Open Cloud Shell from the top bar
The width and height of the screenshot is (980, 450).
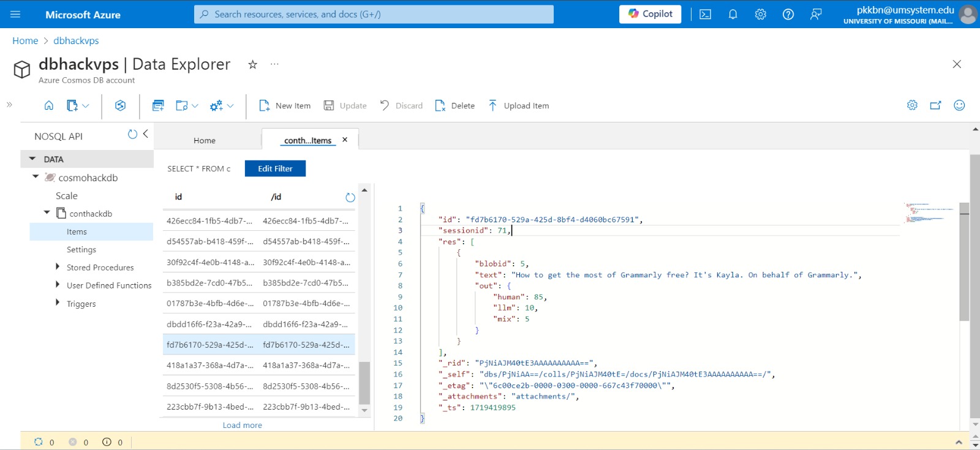706,14
